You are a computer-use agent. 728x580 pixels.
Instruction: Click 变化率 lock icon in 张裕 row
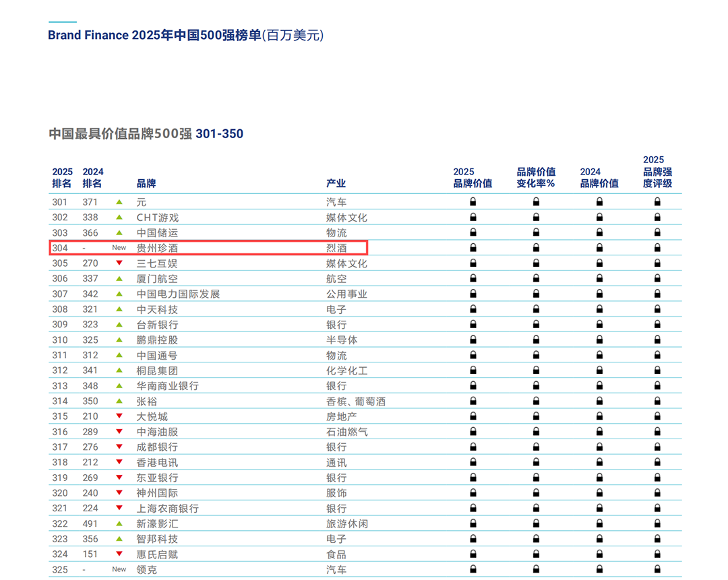(536, 401)
